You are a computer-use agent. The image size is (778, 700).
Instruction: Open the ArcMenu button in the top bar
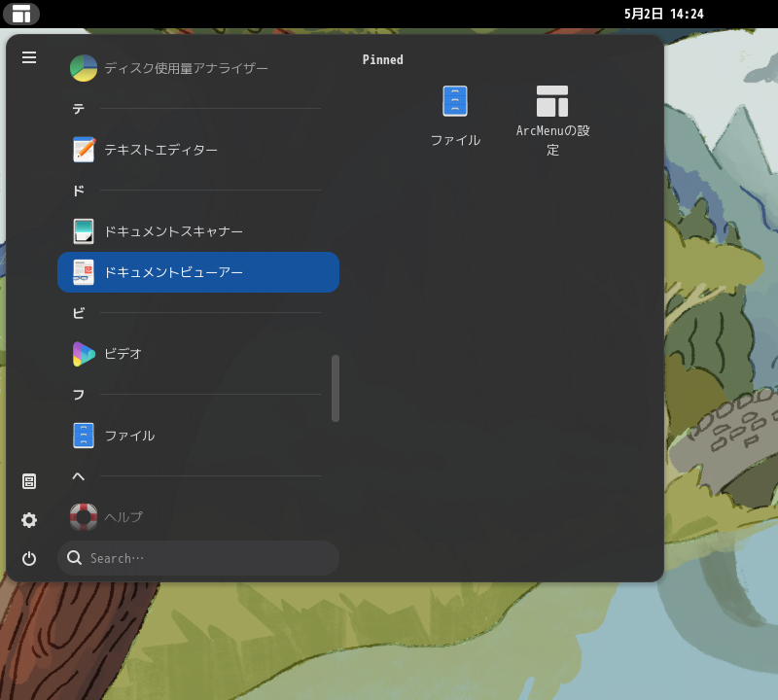coord(20,14)
